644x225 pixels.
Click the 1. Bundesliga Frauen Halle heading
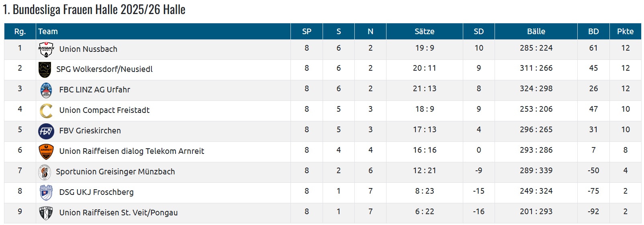click(94, 10)
